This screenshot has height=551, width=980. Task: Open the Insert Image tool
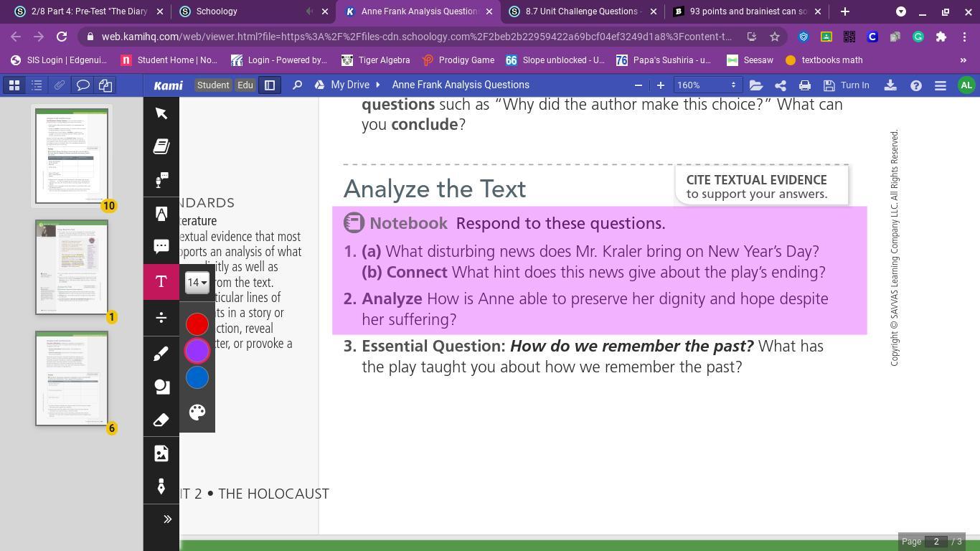(x=161, y=453)
